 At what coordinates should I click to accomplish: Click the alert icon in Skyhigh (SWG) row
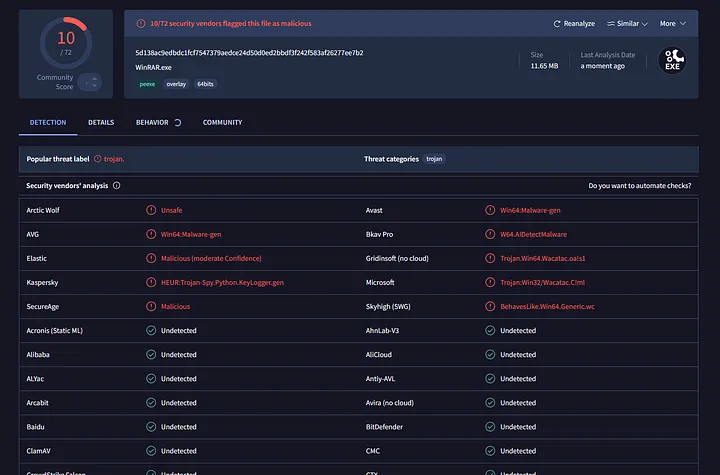(490, 306)
